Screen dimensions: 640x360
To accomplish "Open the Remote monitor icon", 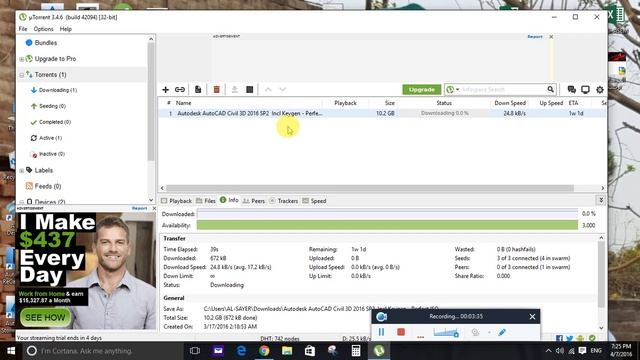I will tap(585, 89).
